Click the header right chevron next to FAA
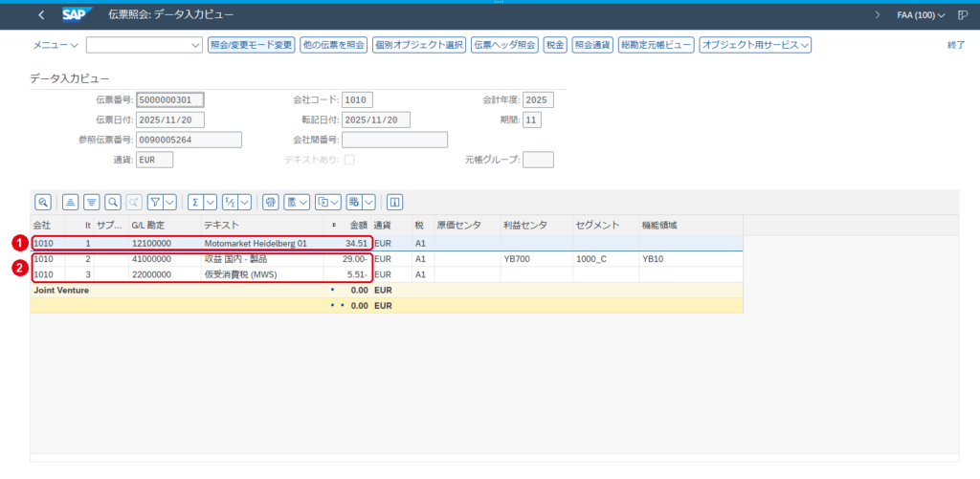The height and width of the screenshot is (479, 980). (879, 14)
